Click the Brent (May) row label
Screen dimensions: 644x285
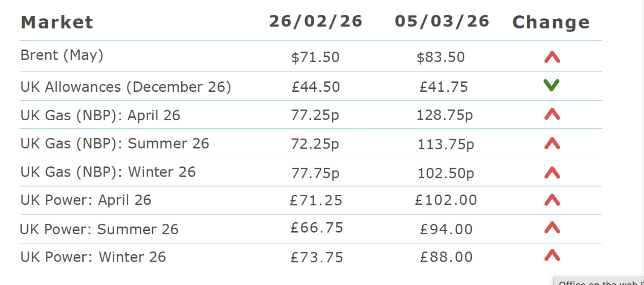(x=62, y=55)
